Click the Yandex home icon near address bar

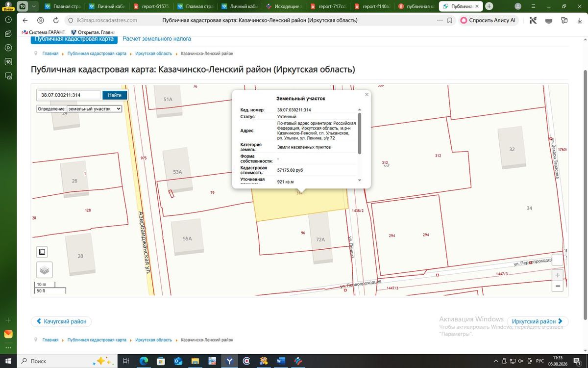click(x=41, y=21)
